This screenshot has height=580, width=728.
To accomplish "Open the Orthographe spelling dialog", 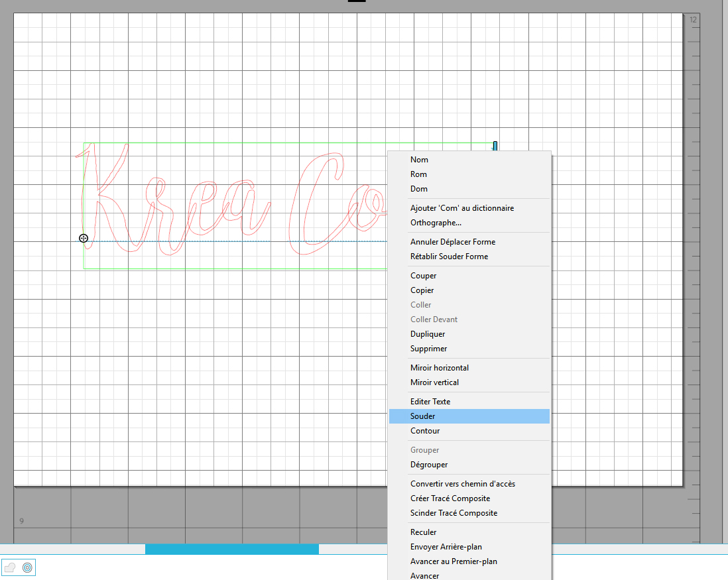I will pyautogui.click(x=436, y=223).
